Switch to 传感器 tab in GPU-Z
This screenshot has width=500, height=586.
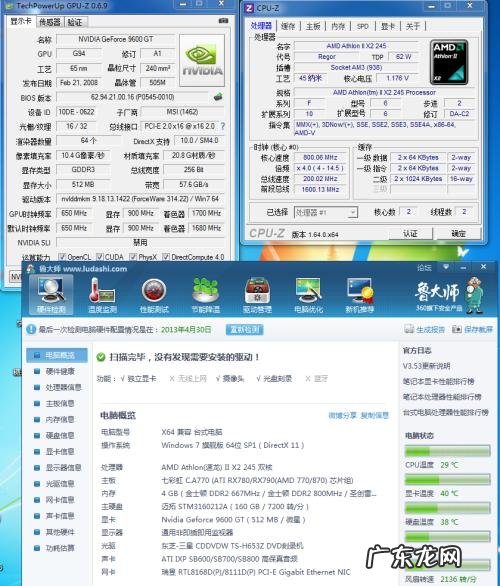50,22
